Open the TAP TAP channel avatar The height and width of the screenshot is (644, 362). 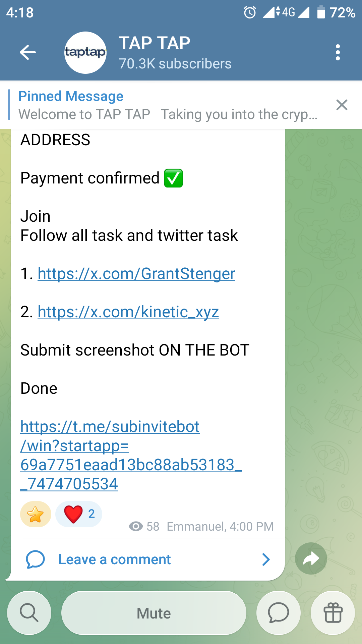pos(85,53)
